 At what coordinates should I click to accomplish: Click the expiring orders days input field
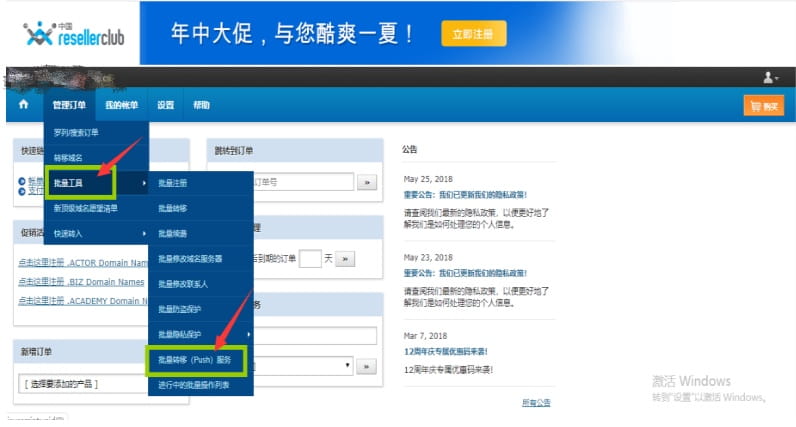coord(310,259)
